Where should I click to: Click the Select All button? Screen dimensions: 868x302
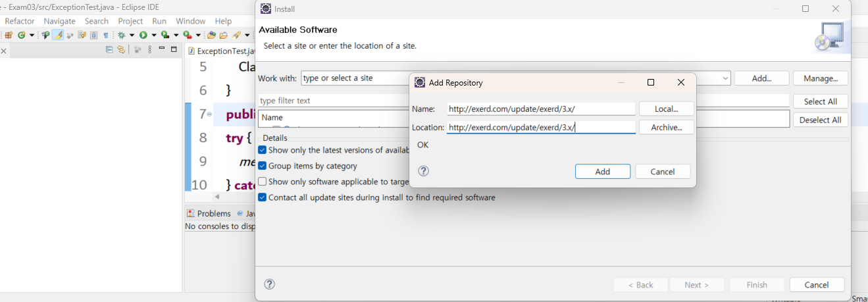(821, 101)
